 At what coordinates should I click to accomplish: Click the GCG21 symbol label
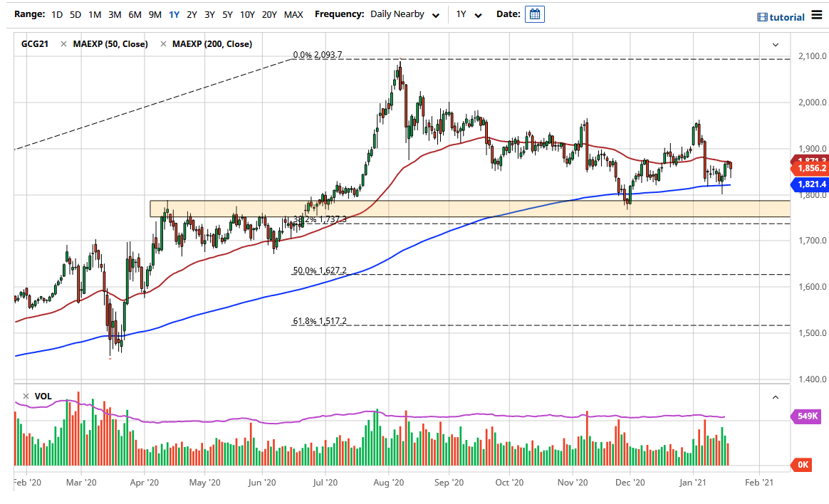[35, 43]
